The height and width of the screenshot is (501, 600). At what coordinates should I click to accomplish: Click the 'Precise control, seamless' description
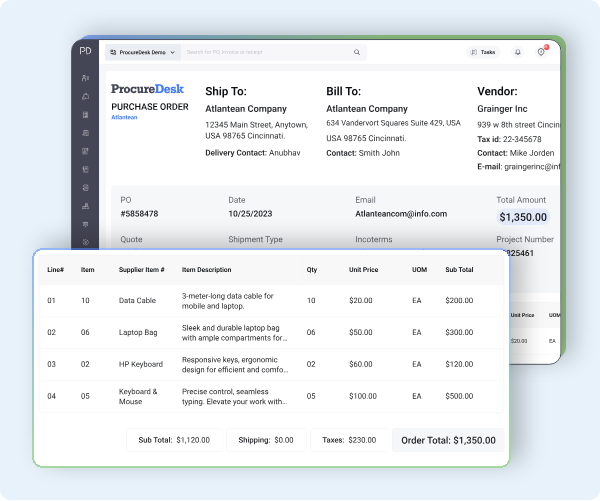(235, 396)
